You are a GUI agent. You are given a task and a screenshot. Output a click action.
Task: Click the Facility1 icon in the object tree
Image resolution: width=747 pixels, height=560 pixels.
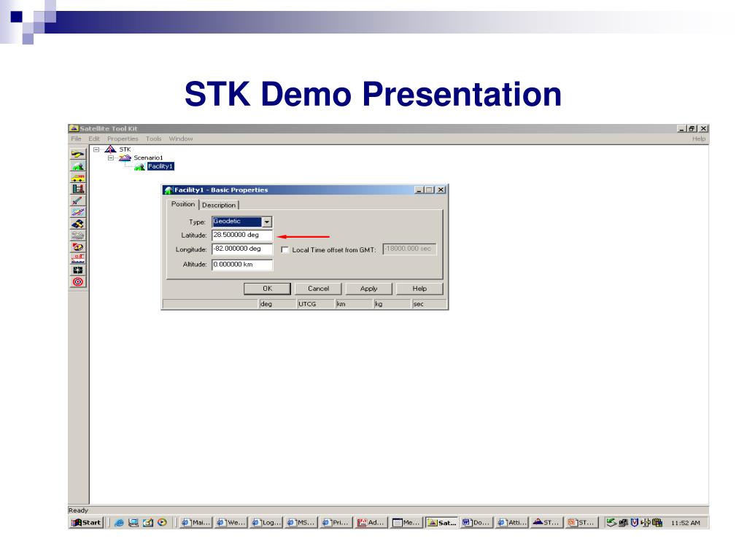139,167
